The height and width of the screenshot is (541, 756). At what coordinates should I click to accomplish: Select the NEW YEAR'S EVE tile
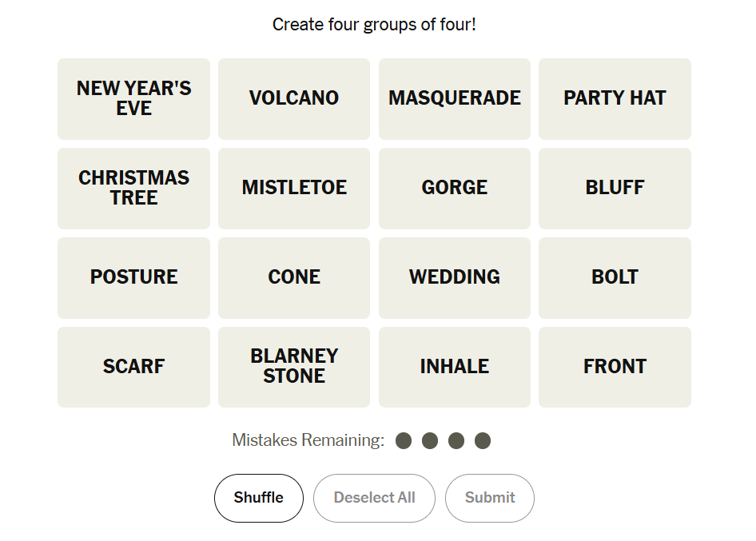coord(133,98)
